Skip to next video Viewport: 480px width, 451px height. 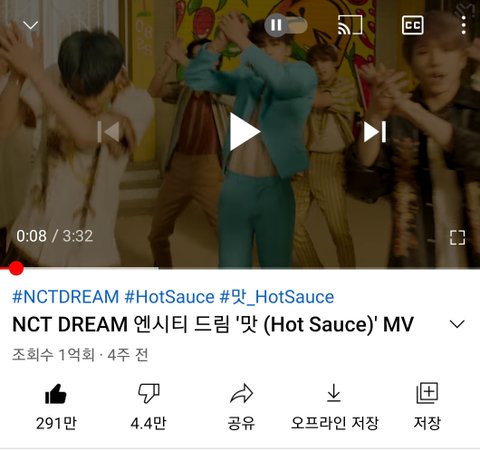375,132
